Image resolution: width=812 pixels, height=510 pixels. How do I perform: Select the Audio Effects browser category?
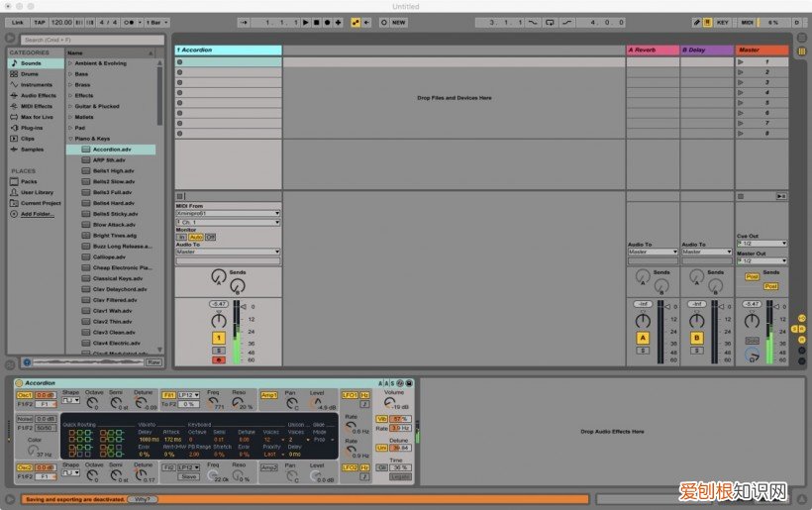click(38, 95)
